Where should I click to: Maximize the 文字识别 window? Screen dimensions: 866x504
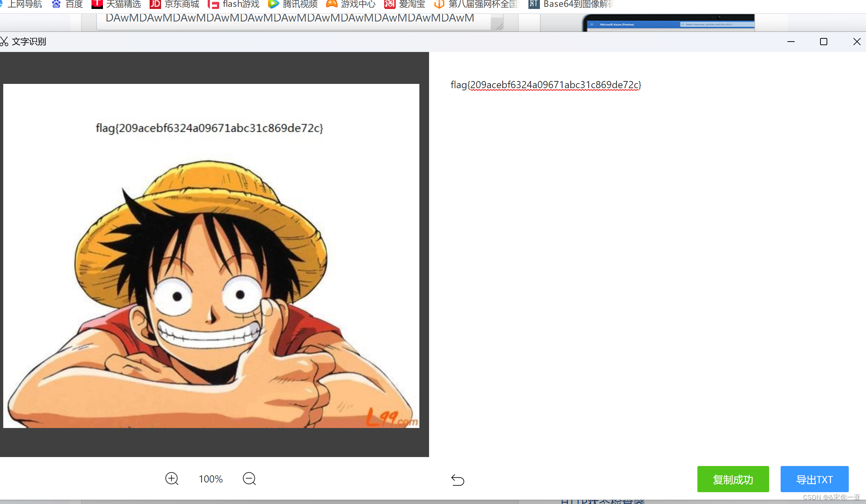click(824, 42)
